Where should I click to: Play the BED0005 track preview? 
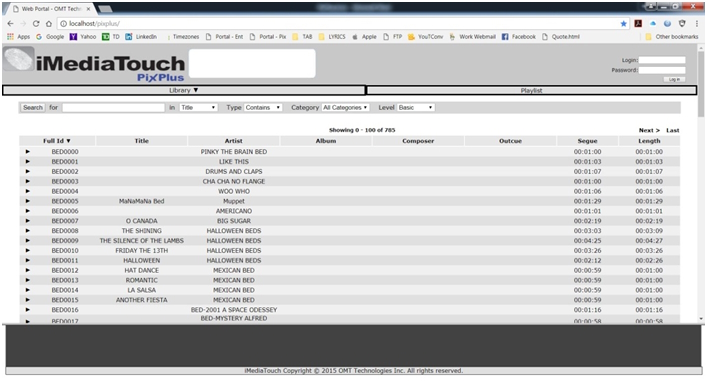coord(28,201)
